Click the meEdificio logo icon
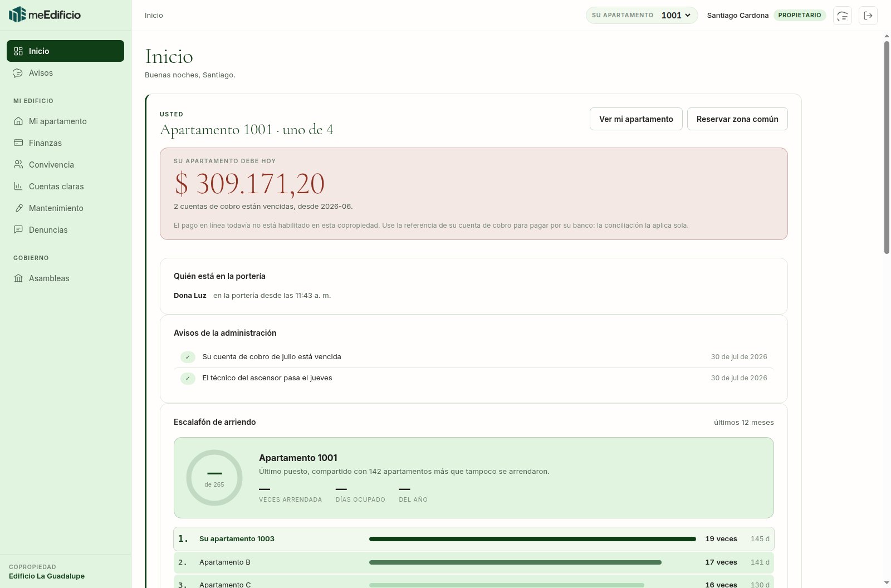This screenshot has width=891, height=588. pyautogui.click(x=17, y=14)
